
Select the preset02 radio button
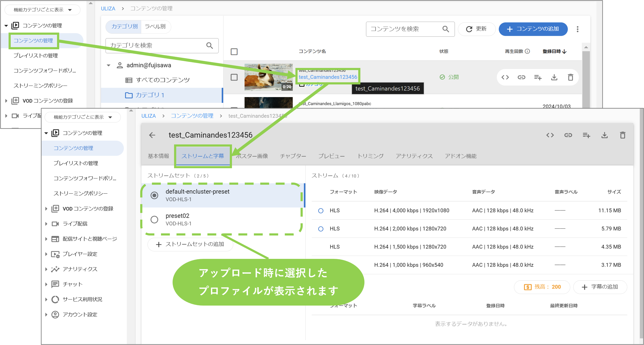click(x=154, y=220)
